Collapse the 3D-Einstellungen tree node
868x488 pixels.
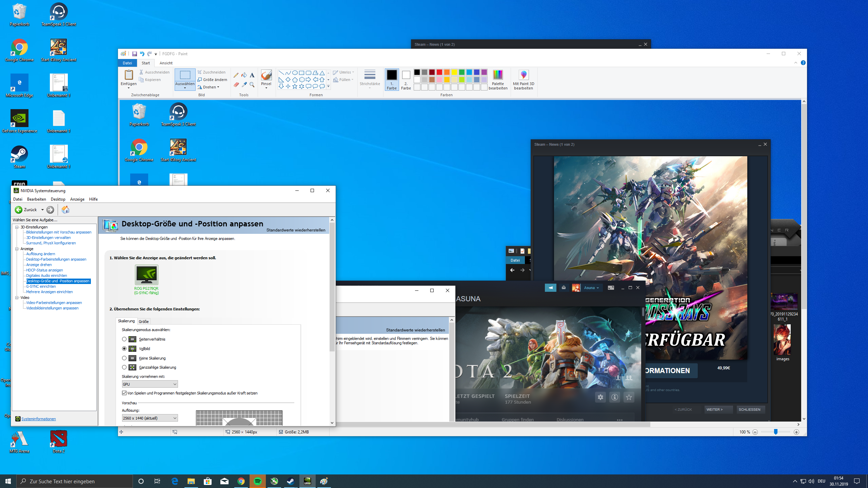pyautogui.click(x=17, y=227)
